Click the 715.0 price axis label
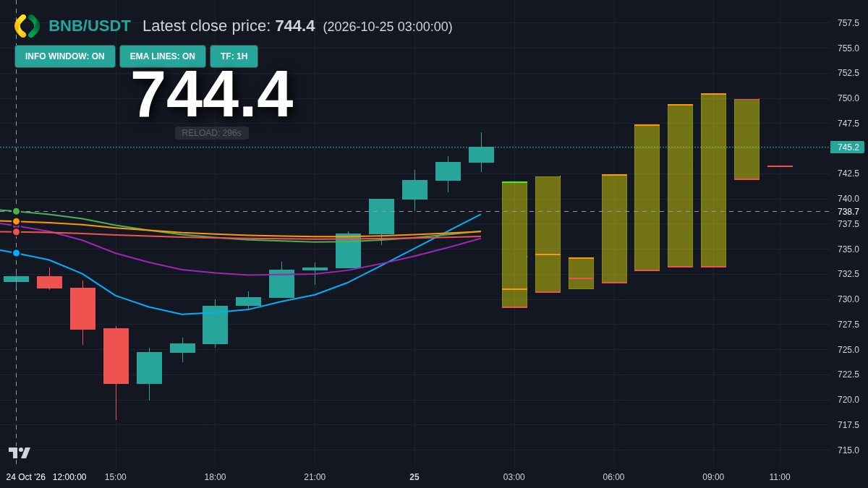This screenshot has width=868, height=488. [x=848, y=450]
